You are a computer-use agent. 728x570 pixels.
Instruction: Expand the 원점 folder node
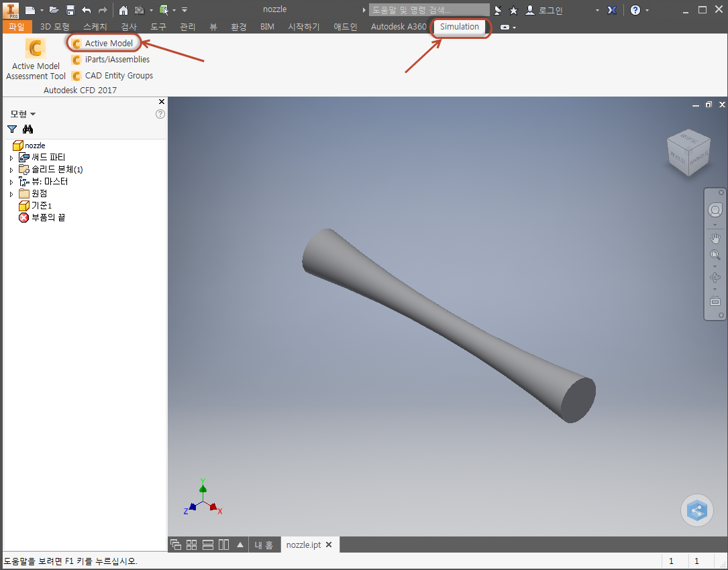point(11,194)
